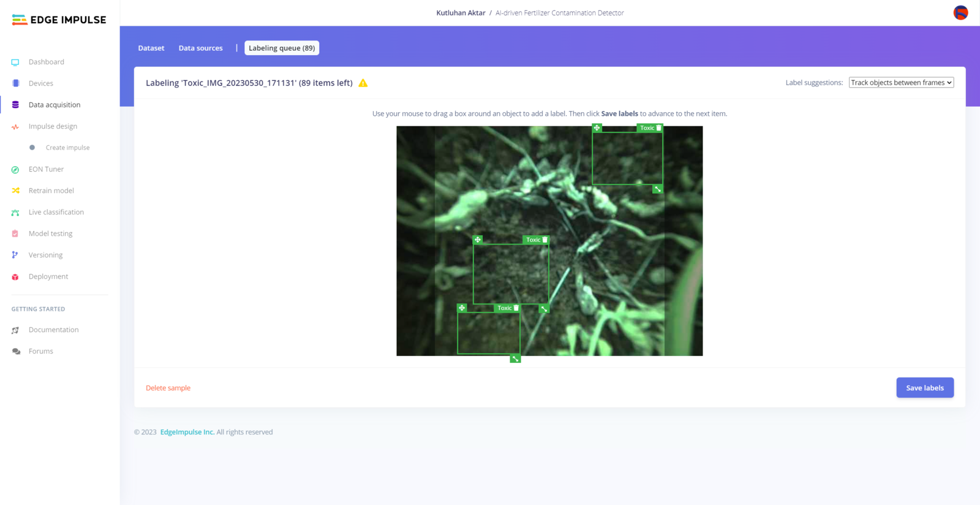Click the soil image being labeled
This screenshot has width=980, height=505.
549,241
